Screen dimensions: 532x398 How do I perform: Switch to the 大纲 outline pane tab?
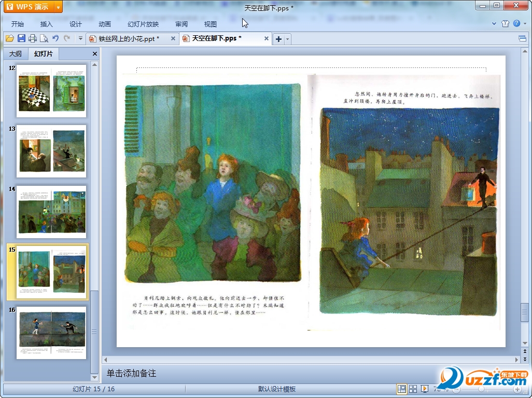[x=15, y=53]
